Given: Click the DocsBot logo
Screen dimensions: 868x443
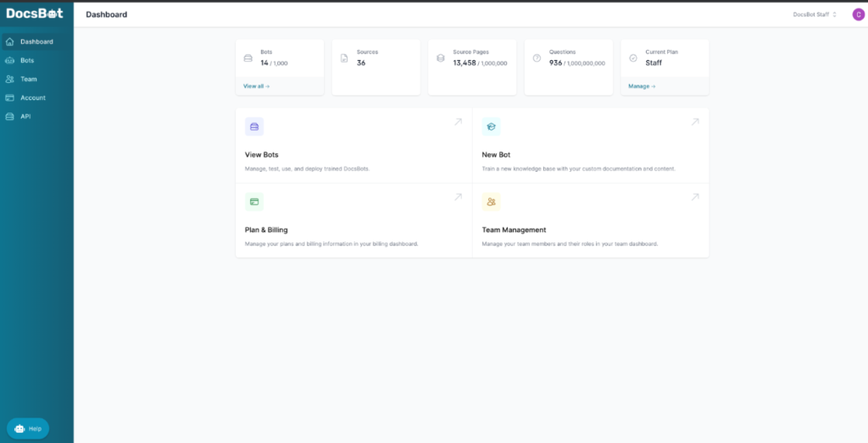Looking at the screenshot, I should (34, 13).
